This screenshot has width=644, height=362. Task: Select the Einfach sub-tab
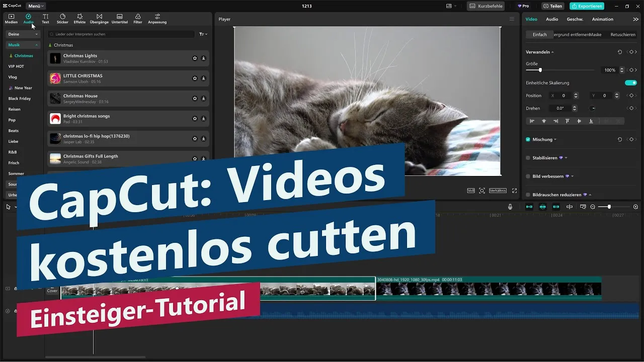tap(540, 35)
